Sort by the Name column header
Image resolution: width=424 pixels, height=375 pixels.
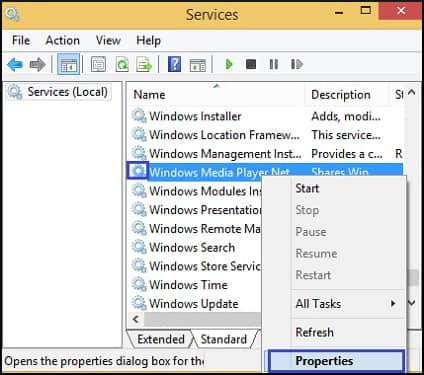(216, 95)
